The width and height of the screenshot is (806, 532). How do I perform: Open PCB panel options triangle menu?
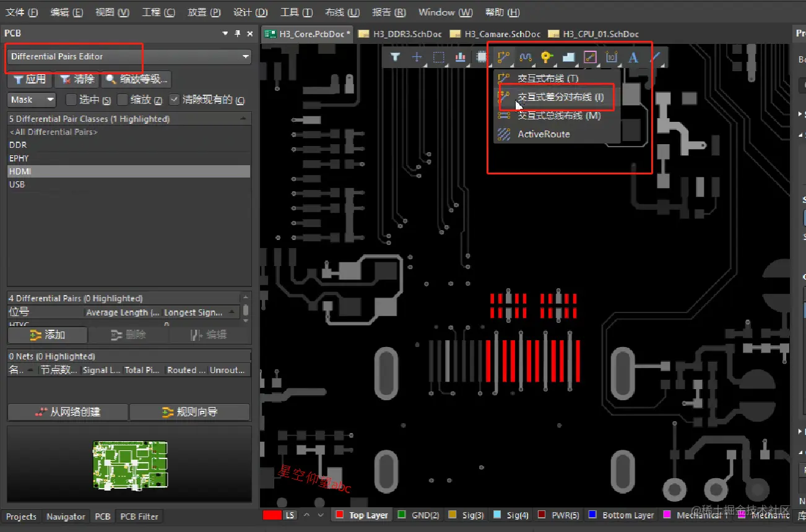point(225,33)
